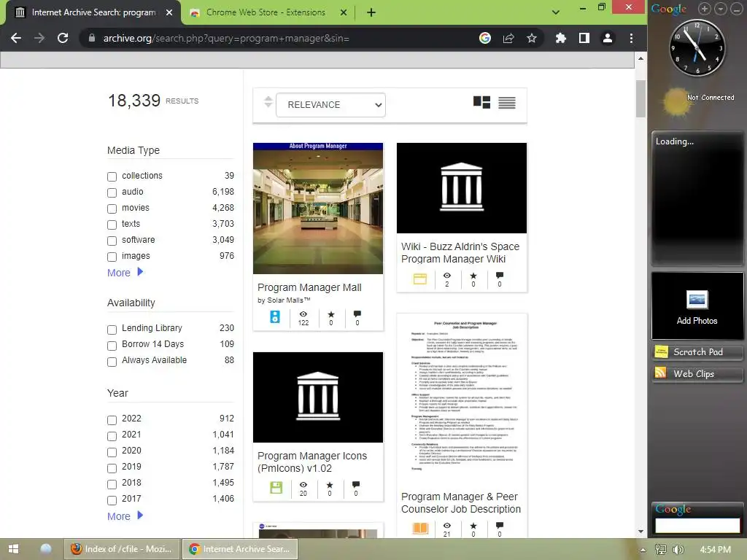Toggle sort direction arrows beside Relevance
The width and height of the screenshot is (747, 560).
point(268,102)
